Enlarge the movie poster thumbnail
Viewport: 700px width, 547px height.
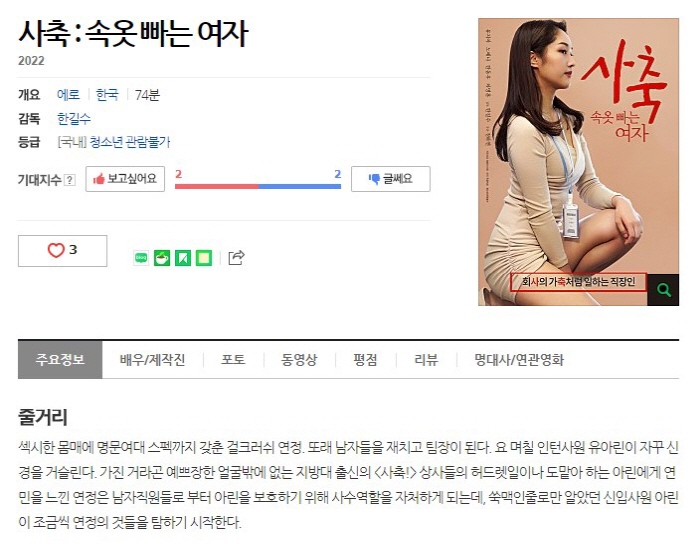579,162
